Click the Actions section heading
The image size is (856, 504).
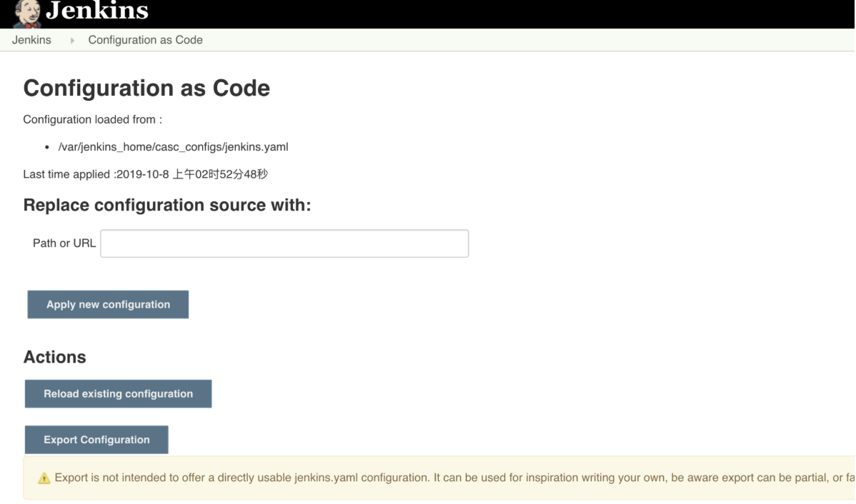pos(54,357)
